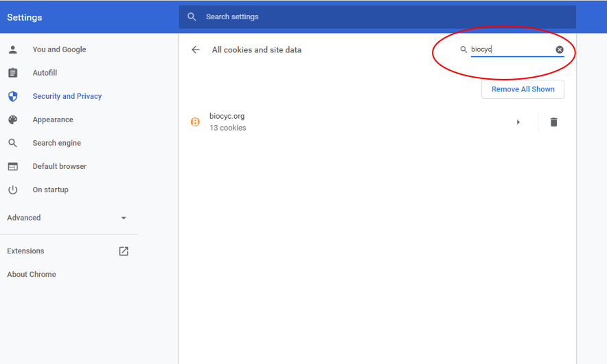Open the About Chrome page
This screenshot has width=607, height=364.
point(32,275)
